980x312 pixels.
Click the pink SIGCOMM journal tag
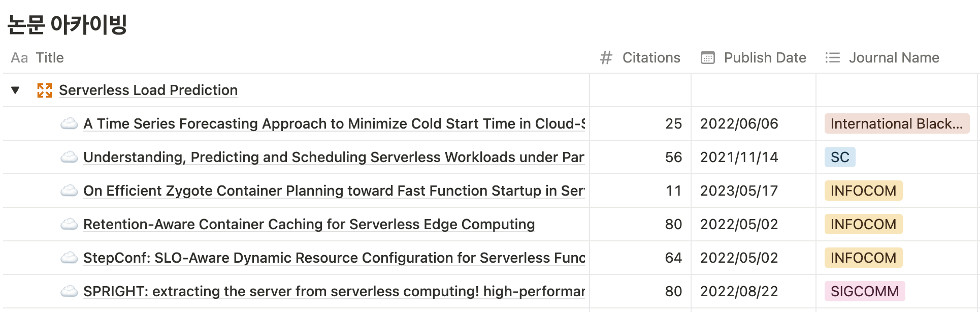864,291
